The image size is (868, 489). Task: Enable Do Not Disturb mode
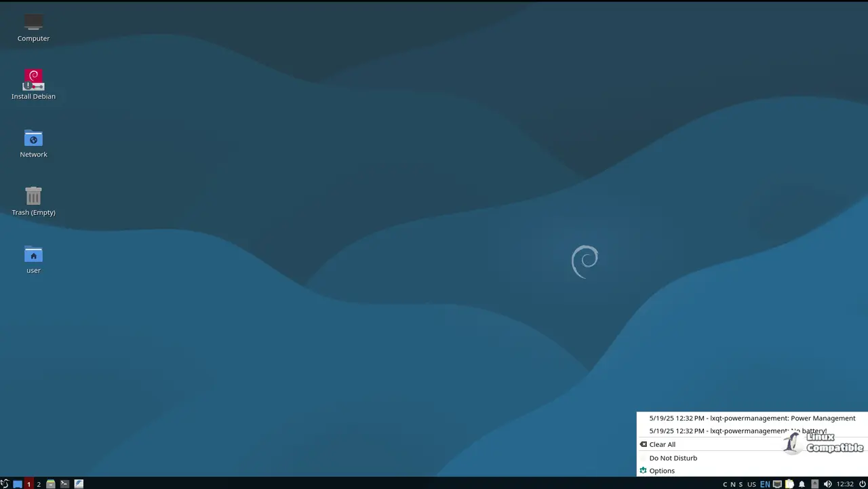[x=673, y=458]
